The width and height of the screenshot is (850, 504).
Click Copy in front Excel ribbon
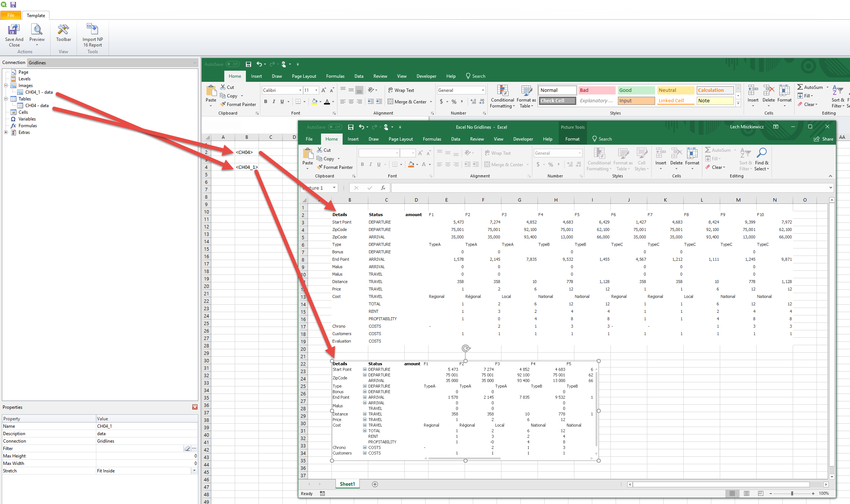[x=325, y=159]
